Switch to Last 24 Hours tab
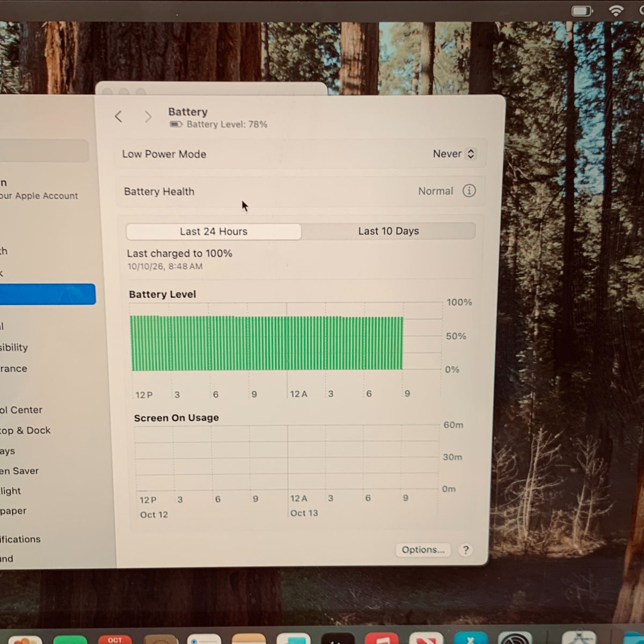This screenshot has height=644, width=644. point(214,231)
